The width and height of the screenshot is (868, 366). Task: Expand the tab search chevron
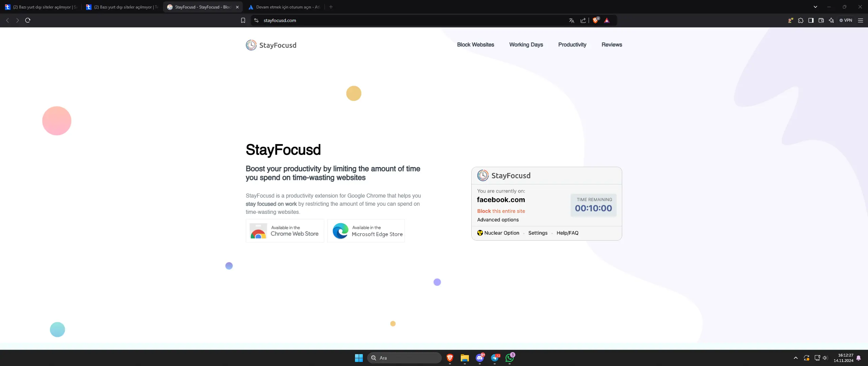(815, 7)
